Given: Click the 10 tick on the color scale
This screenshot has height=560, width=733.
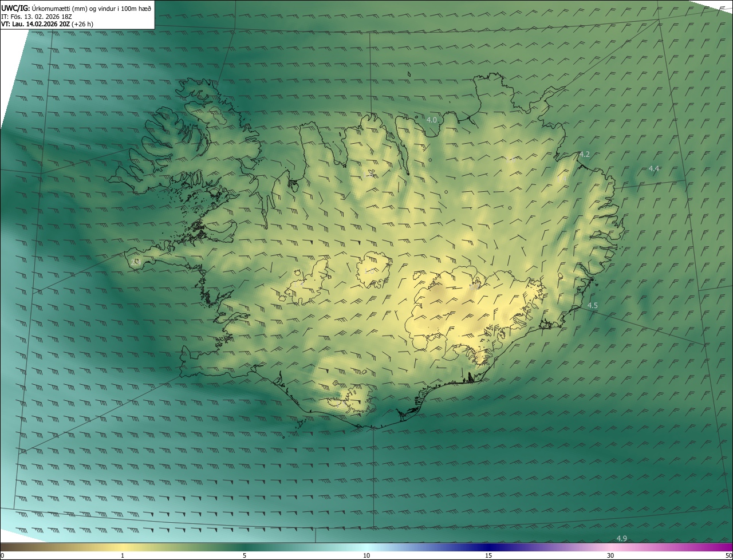Looking at the screenshot, I should [366, 555].
